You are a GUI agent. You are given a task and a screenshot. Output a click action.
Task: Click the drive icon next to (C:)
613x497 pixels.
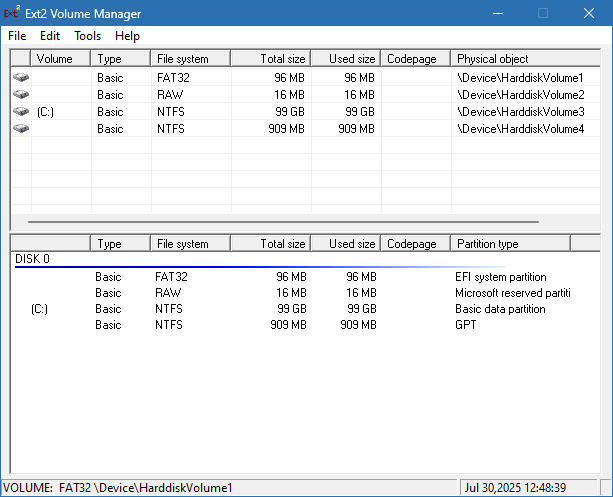tap(21, 111)
